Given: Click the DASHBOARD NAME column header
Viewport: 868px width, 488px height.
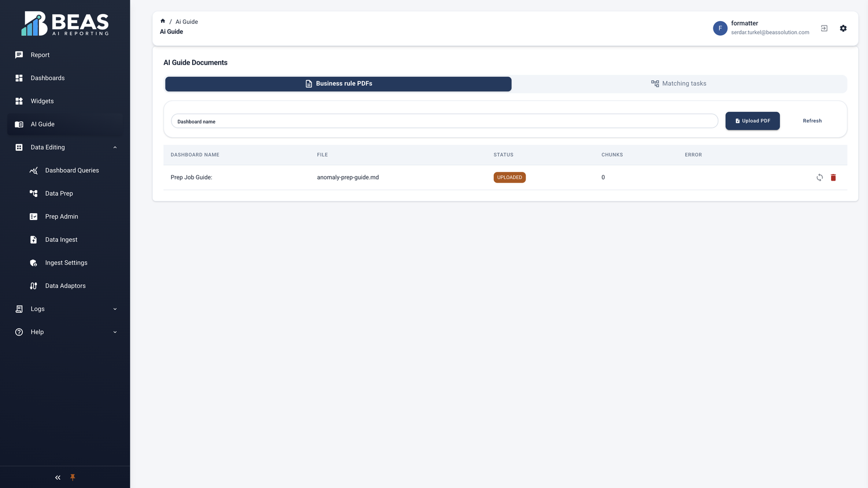Looking at the screenshot, I should point(195,155).
